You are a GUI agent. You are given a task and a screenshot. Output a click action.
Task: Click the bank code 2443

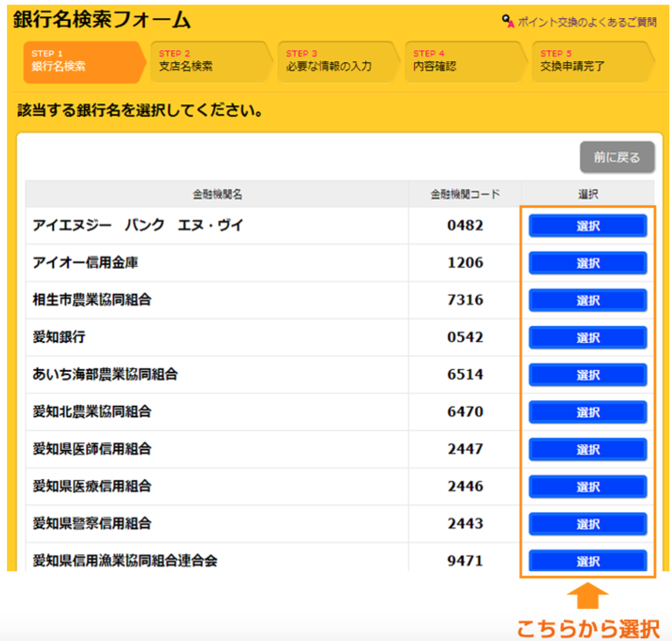click(x=465, y=524)
